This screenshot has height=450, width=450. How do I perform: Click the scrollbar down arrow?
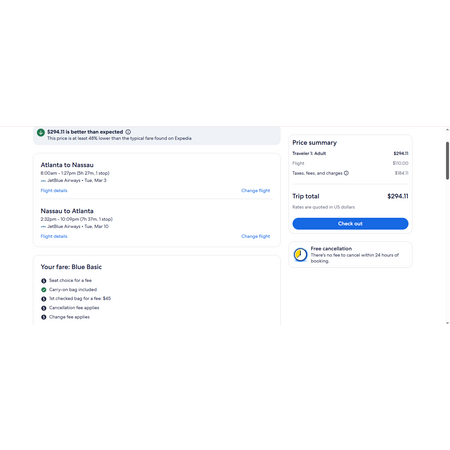447,323
